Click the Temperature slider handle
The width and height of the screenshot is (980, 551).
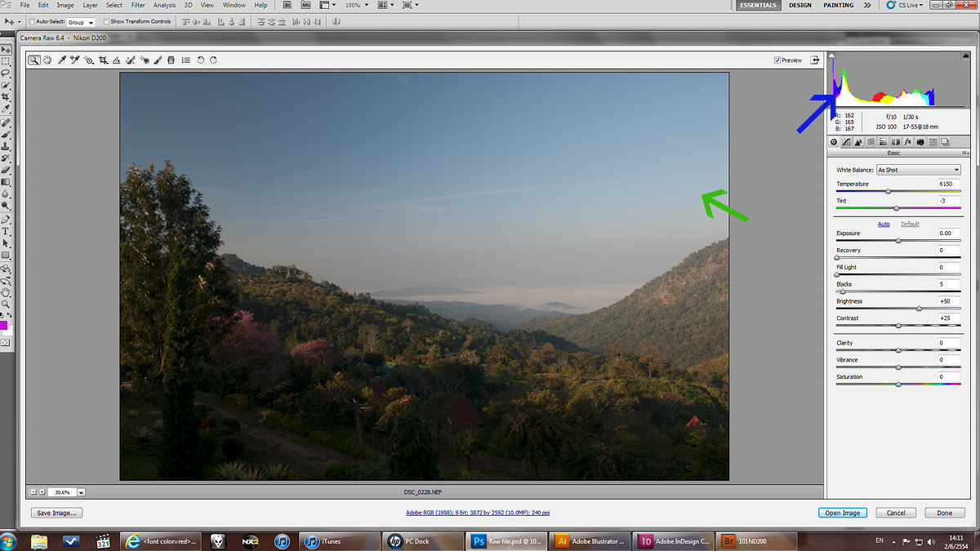[x=888, y=191]
